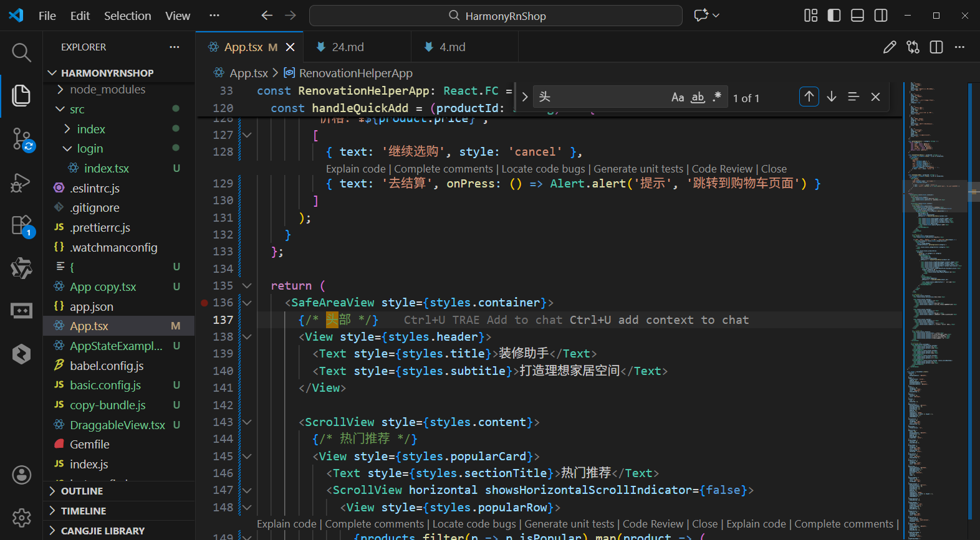Switch to the 4.md tab
The height and width of the screenshot is (540, 980).
point(464,47)
